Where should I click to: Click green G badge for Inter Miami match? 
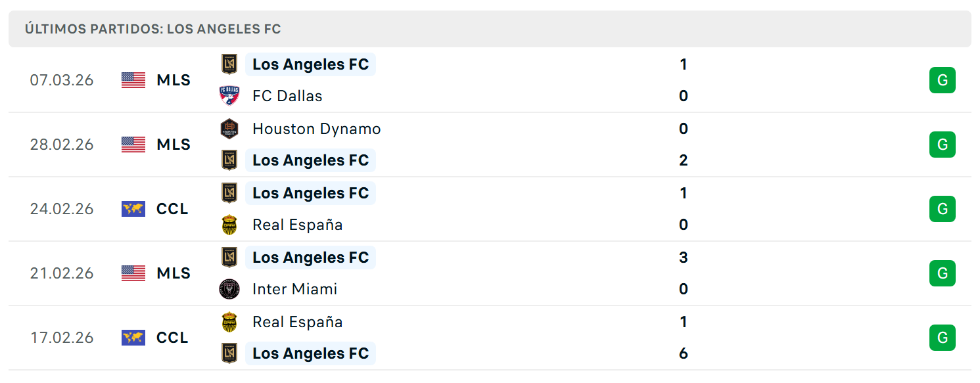point(942,273)
